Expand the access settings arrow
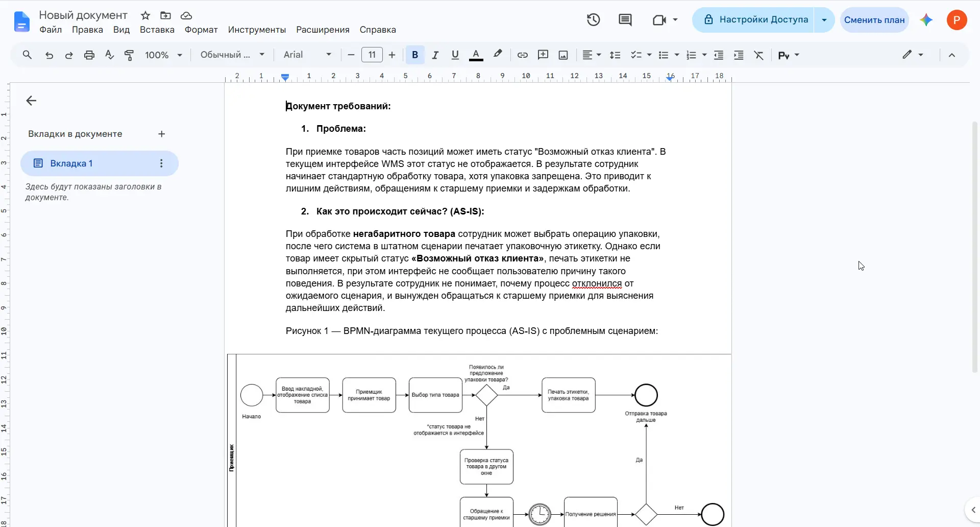Viewport: 980px width, 527px height. click(824, 20)
